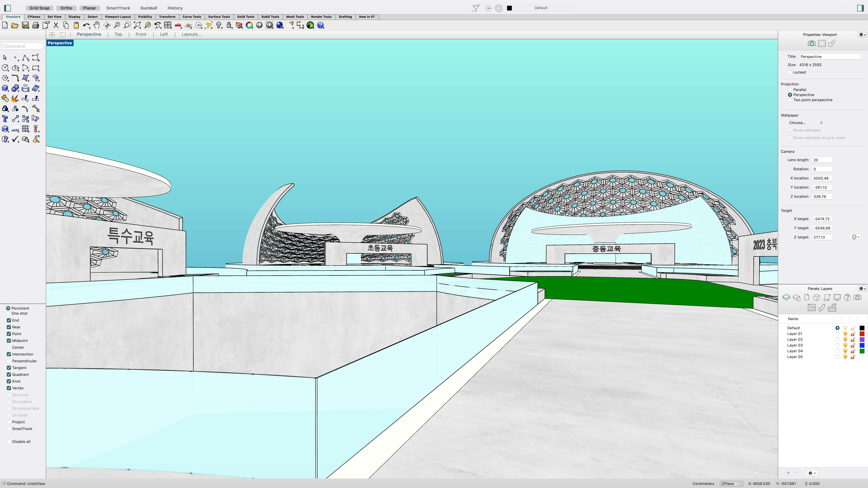This screenshot has width=868, height=488.
Task: Enable the Center object snap
Action: 9,347
